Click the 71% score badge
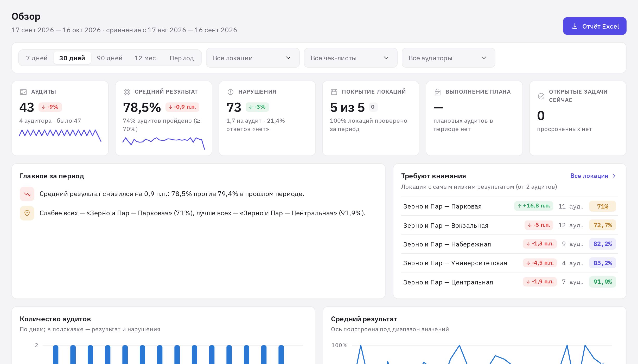This screenshot has width=638, height=364. [x=602, y=206]
